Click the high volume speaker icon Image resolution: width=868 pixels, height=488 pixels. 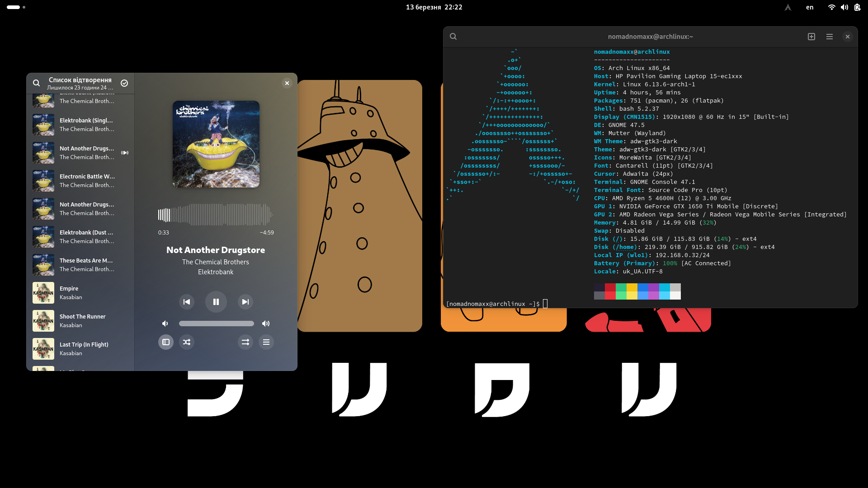pyautogui.click(x=266, y=324)
